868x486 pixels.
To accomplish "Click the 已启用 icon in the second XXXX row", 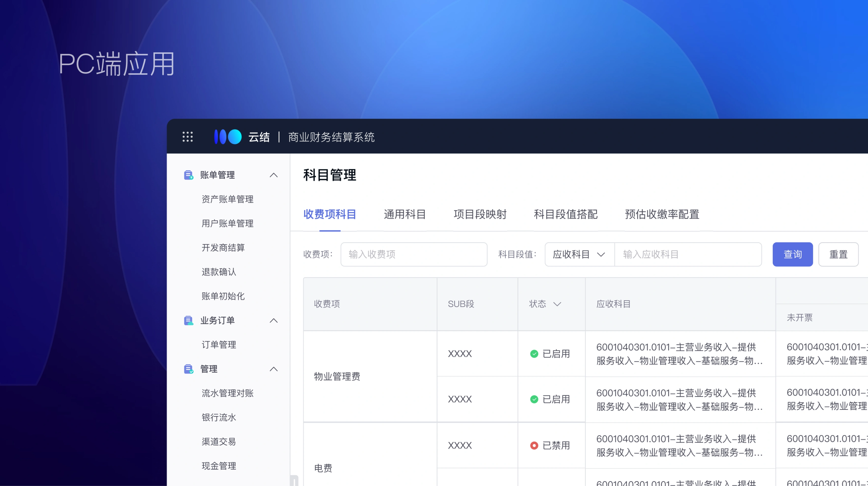I will coord(534,399).
